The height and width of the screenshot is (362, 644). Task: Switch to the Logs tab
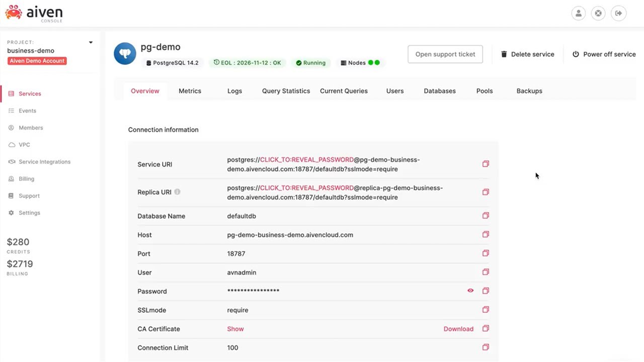coord(234,91)
